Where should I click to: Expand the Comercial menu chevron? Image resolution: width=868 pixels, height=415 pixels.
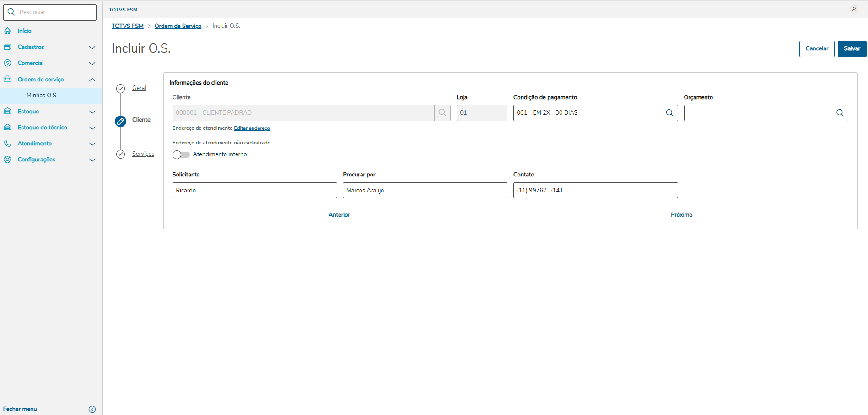tap(92, 64)
